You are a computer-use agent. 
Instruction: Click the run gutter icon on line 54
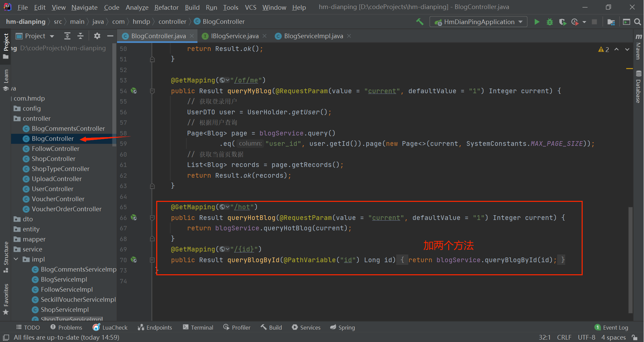click(x=134, y=91)
